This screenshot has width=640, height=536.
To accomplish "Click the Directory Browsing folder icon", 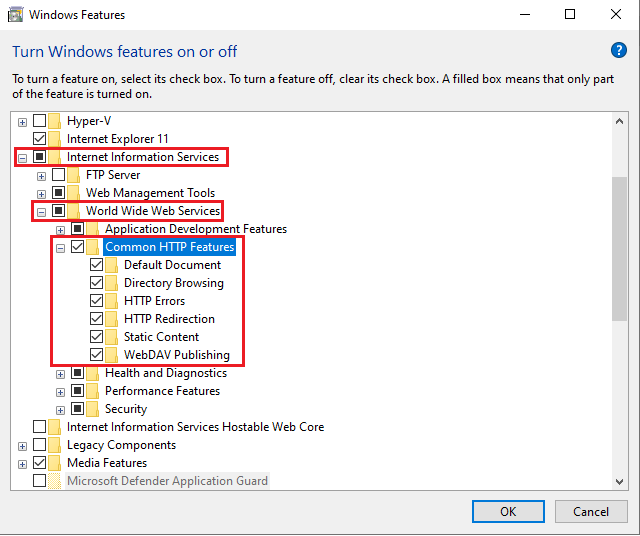I will pos(111,283).
